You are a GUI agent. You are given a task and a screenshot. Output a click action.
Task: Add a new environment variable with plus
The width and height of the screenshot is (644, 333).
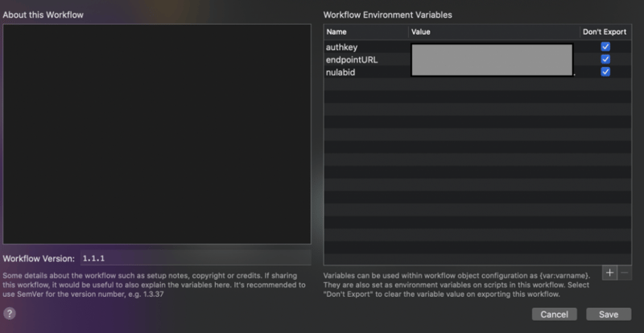point(609,273)
